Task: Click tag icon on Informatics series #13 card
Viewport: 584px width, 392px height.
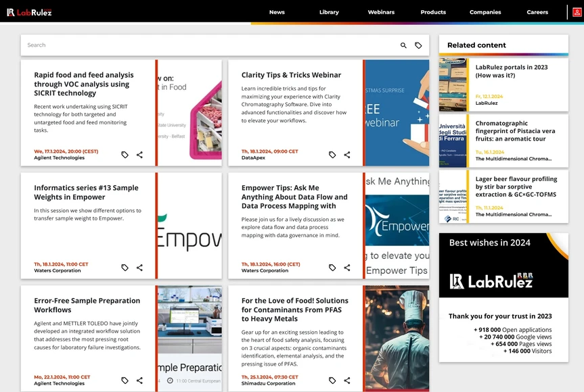Action: tap(125, 268)
